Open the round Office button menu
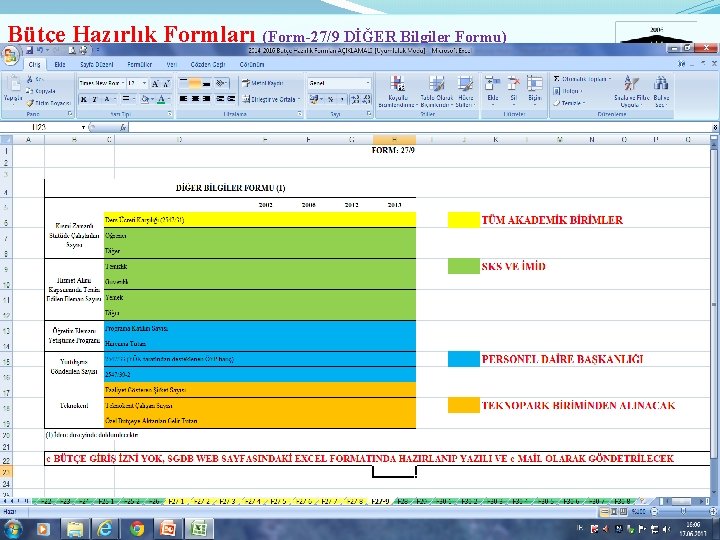The image size is (720, 540). 10,56
